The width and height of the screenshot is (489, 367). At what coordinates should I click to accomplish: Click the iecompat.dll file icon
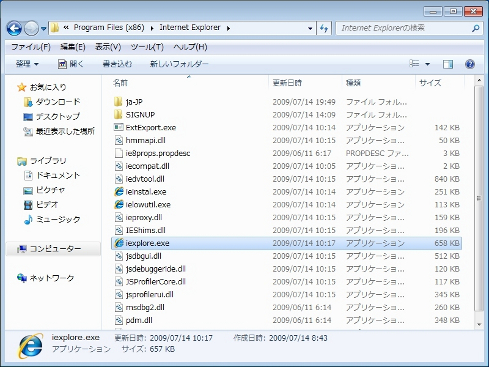119,166
